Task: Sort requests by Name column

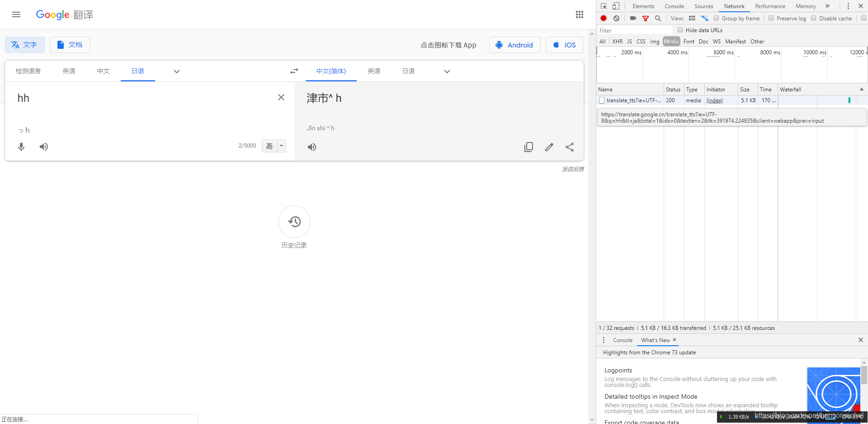Action: [x=630, y=89]
